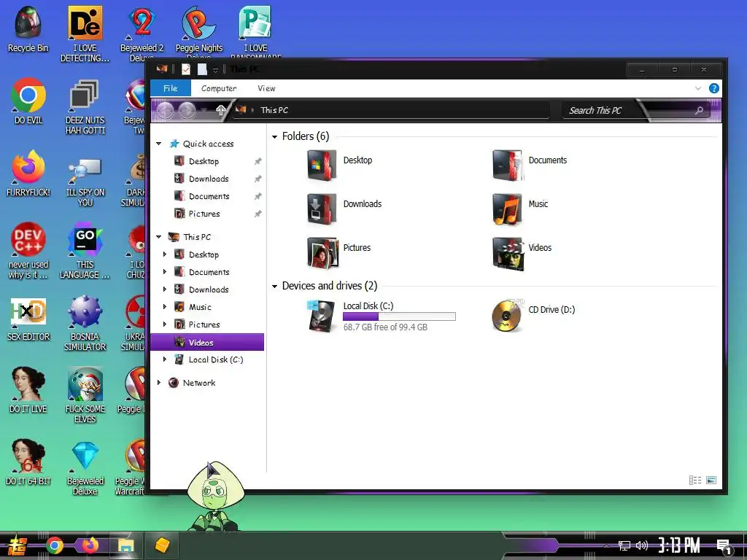Click This PC in the address bar

click(274, 110)
